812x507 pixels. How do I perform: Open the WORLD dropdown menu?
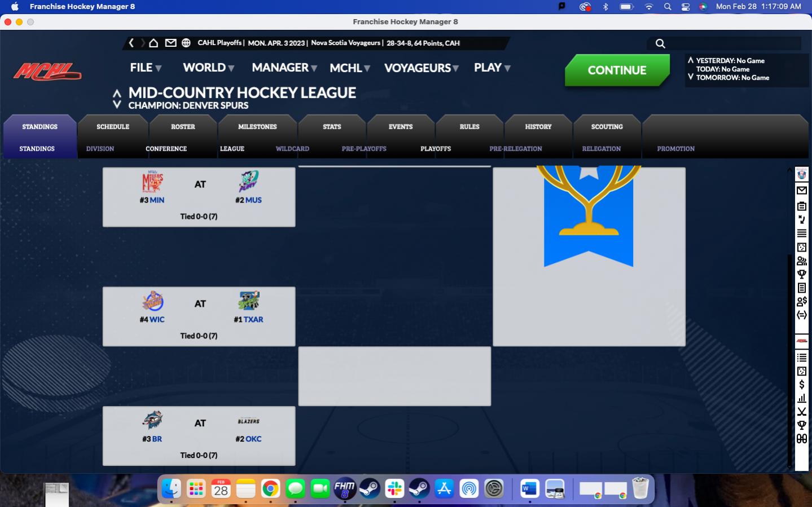click(208, 68)
